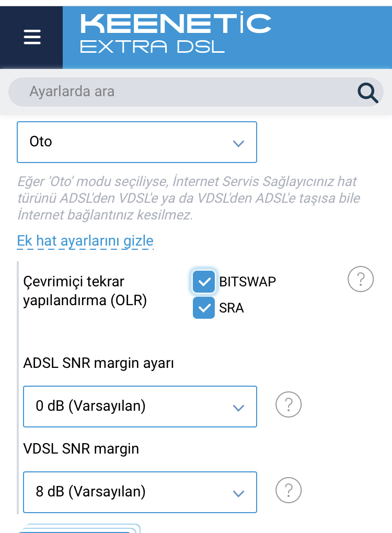Click the Keenetic Extra DSL logo
Viewport: 392px width, 533px height.
(x=176, y=33)
